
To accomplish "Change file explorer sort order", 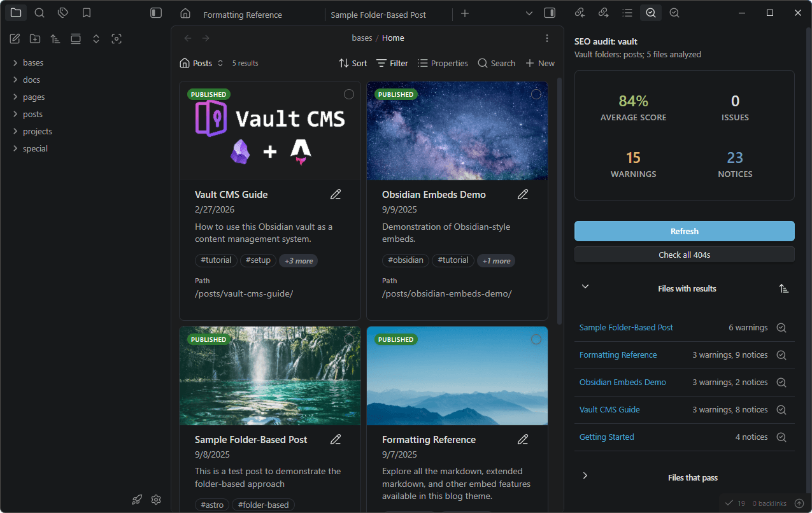I will tap(55, 38).
